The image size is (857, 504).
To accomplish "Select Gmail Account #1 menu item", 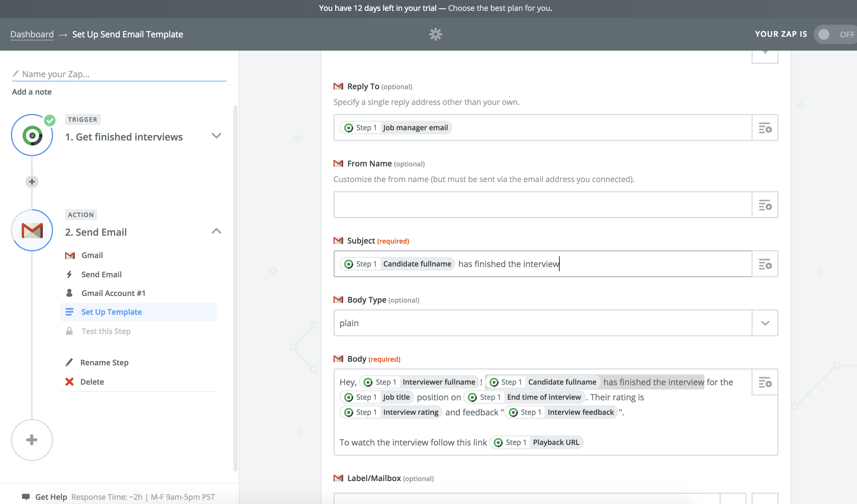I will 113,293.
